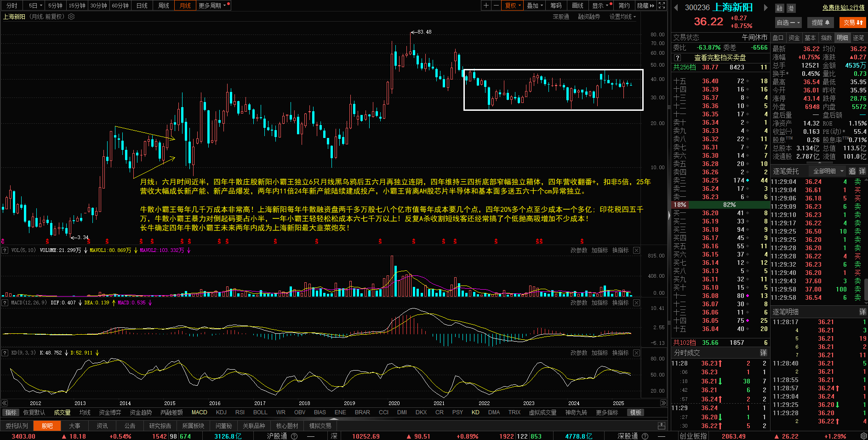Collapse right panel via divider arrow handle
868x440 pixels.
pos(669,215)
